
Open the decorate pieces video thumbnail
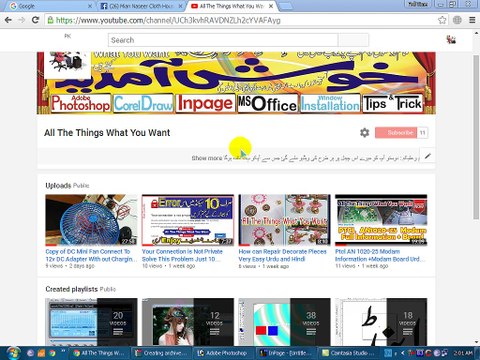click(284, 220)
